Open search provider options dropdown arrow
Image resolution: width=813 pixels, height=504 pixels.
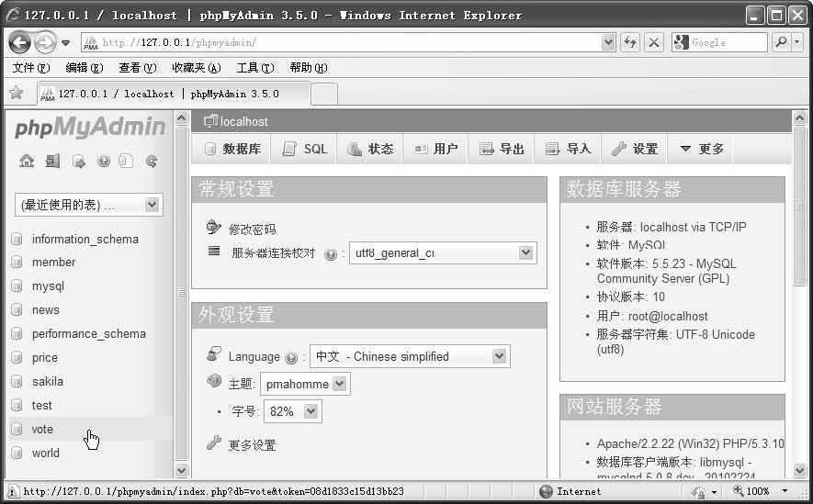pos(797,42)
